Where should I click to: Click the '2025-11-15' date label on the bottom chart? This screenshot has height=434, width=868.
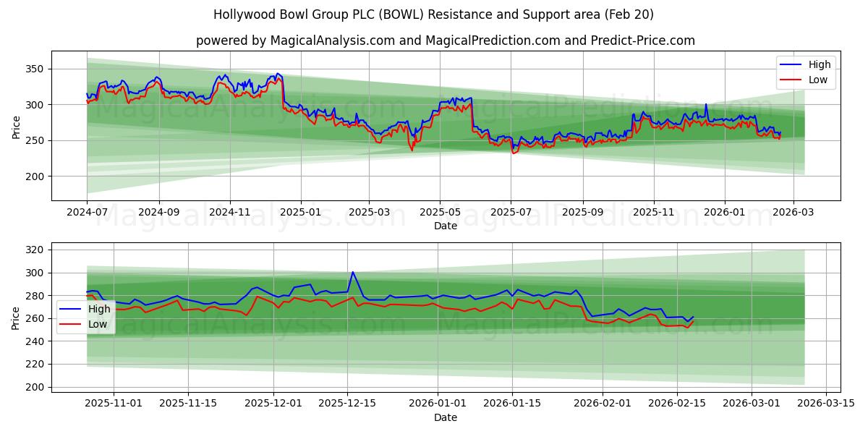click(x=189, y=405)
